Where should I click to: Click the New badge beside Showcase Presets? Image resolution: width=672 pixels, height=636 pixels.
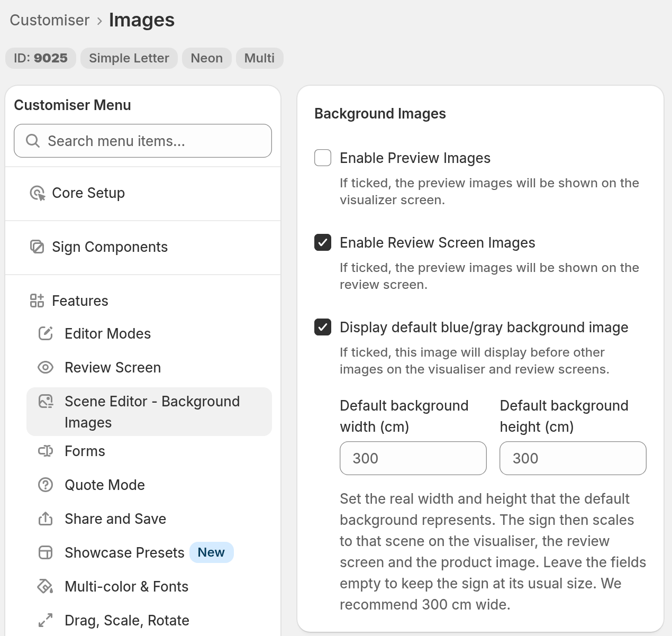coord(211,552)
